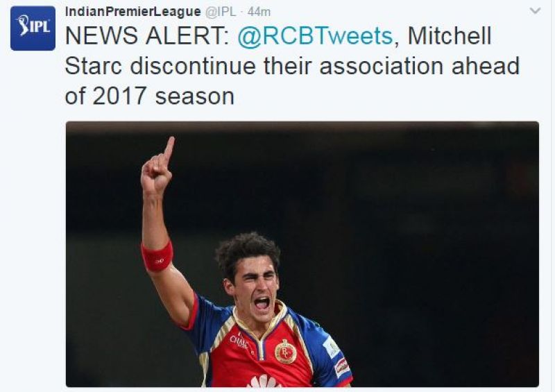Viewport: 555px width, 392px height.
Task: Visit the @RCBTweets mention
Action: point(315,36)
